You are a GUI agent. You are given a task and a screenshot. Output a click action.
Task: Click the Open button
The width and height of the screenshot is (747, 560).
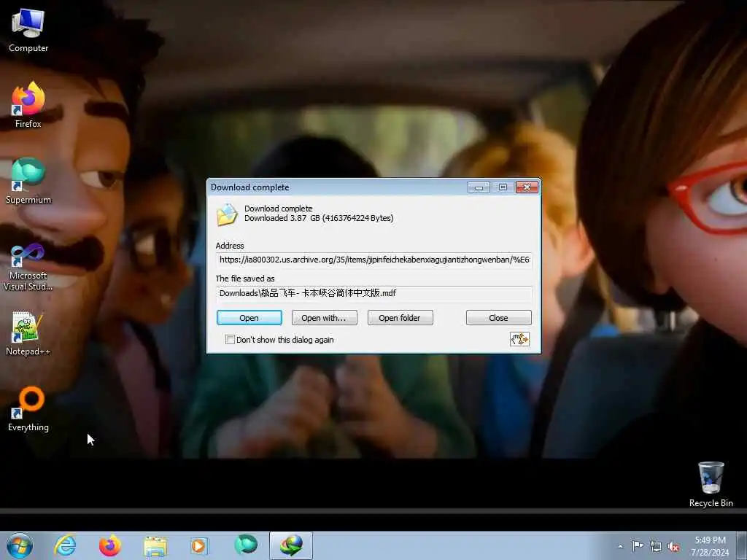(x=249, y=318)
